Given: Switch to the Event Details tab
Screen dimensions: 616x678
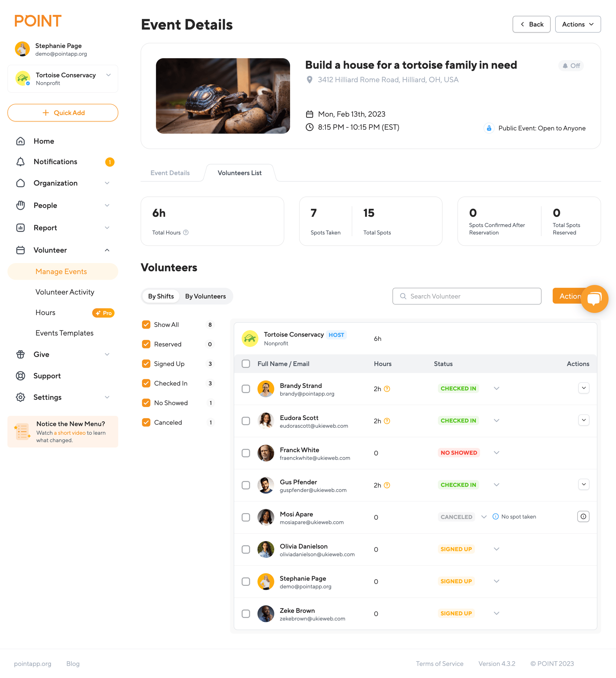Looking at the screenshot, I should (x=170, y=173).
